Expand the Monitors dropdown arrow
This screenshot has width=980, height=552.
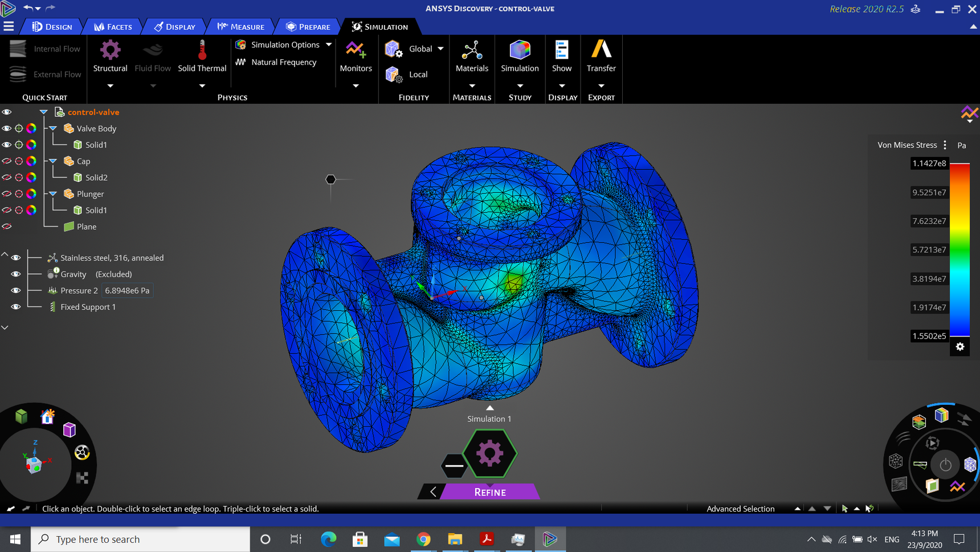[x=356, y=86]
